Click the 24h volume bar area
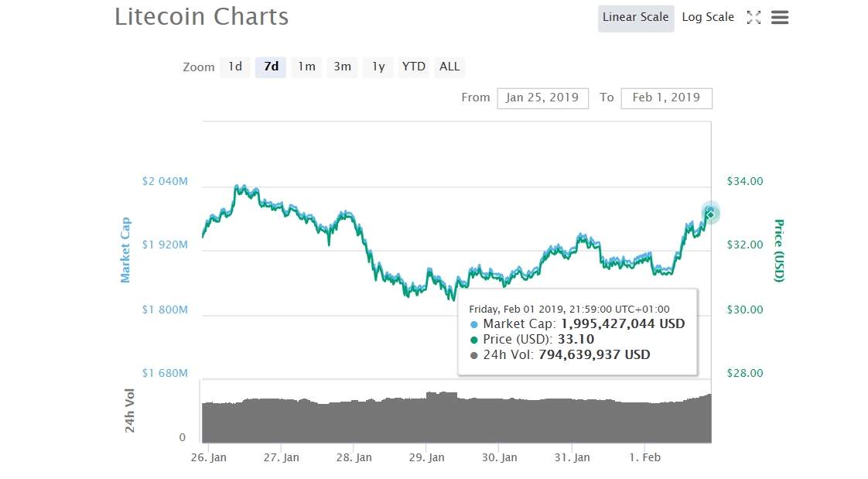 coord(456,420)
